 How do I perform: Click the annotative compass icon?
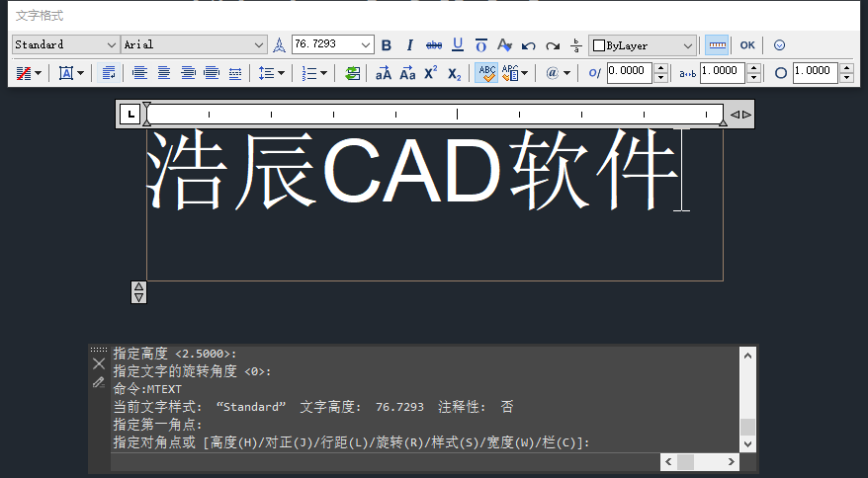(280, 45)
